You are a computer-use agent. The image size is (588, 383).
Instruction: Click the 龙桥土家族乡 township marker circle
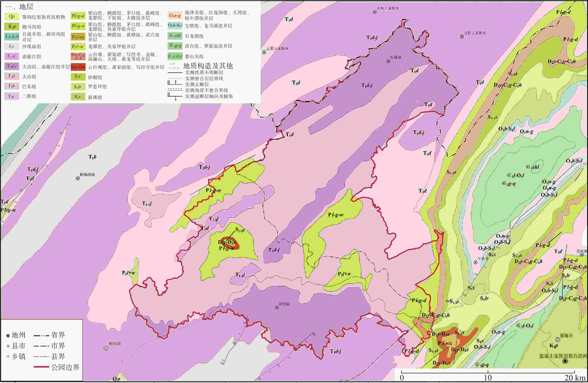(462, 37)
